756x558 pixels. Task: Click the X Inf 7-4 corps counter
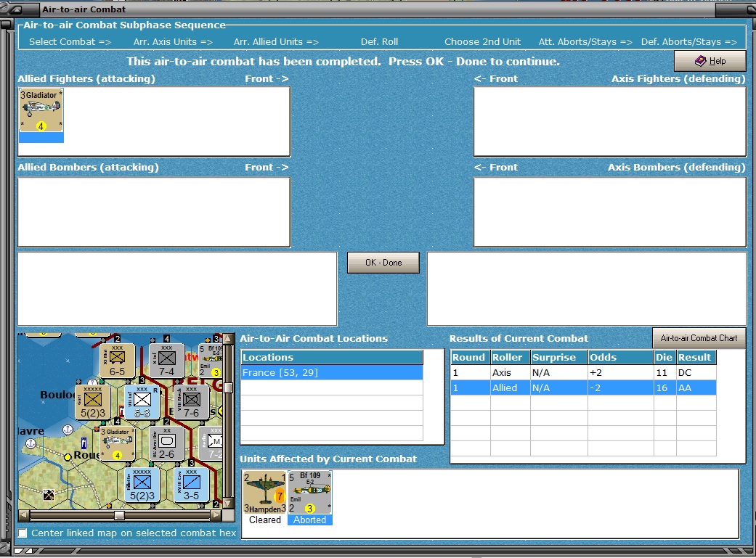166,360
